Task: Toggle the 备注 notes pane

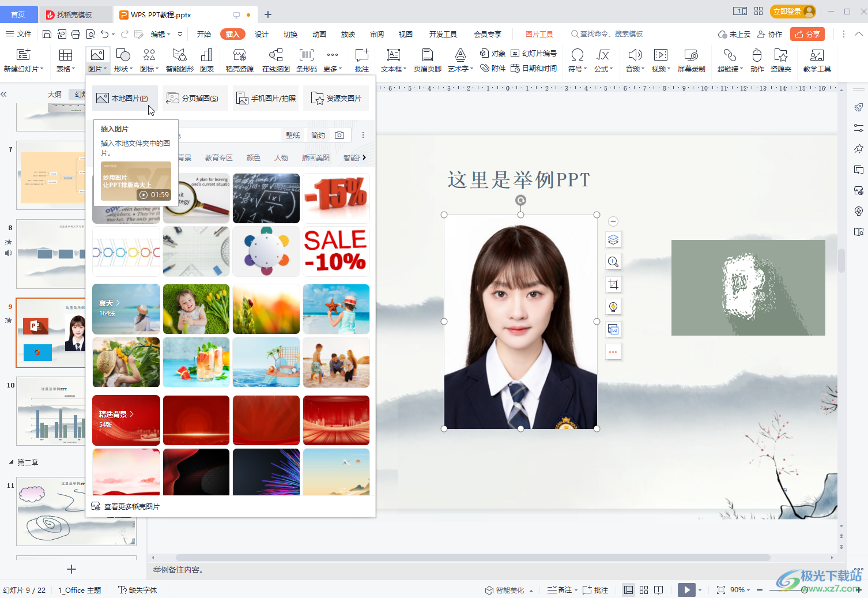Action: (x=560, y=590)
